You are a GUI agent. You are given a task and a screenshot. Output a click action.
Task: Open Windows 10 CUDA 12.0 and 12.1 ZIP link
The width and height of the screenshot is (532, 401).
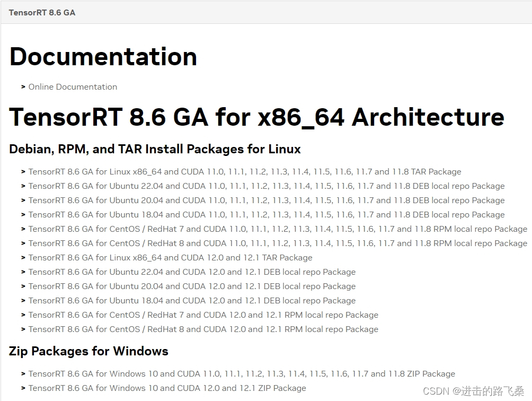click(x=167, y=388)
